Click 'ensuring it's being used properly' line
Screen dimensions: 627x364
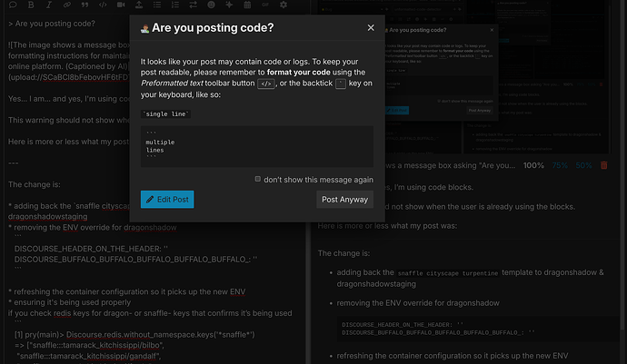(70, 302)
